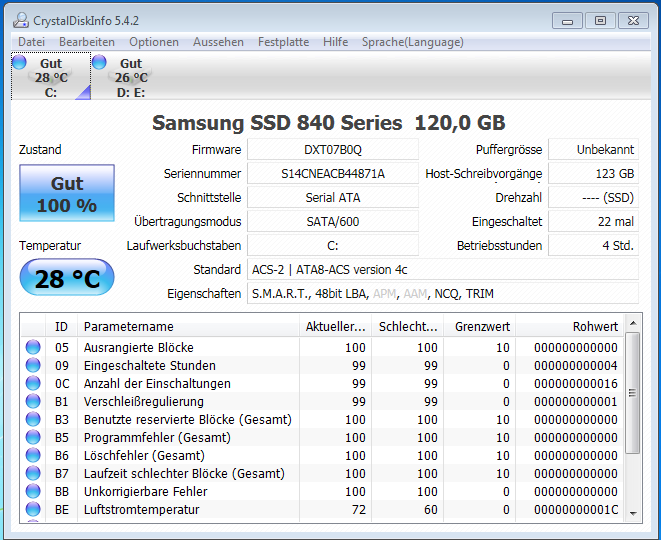The height and width of the screenshot is (540, 661).
Task: Select the Ausrangierte Blöcke parameter name
Action: tap(139, 348)
